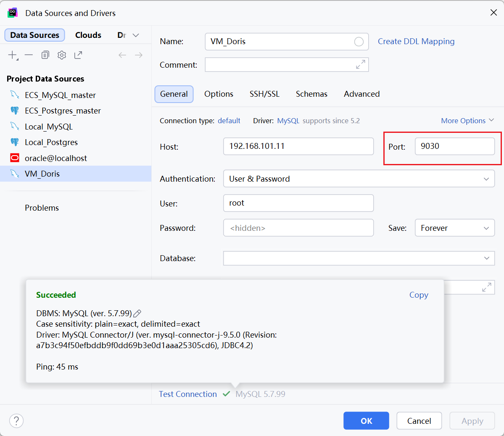Switch to Clouds tab
This screenshot has width=504, height=436.
[88, 35]
